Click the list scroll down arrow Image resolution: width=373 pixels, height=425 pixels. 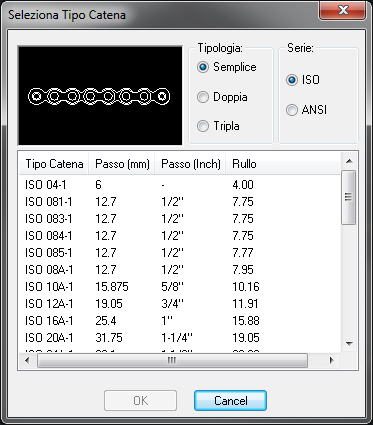(x=349, y=344)
